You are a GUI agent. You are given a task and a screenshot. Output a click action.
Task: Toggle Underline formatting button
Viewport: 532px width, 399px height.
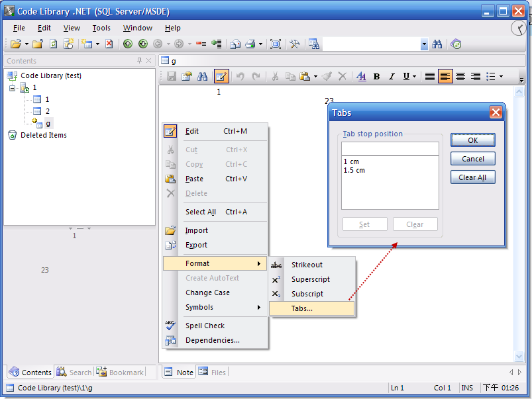(x=406, y=77)
